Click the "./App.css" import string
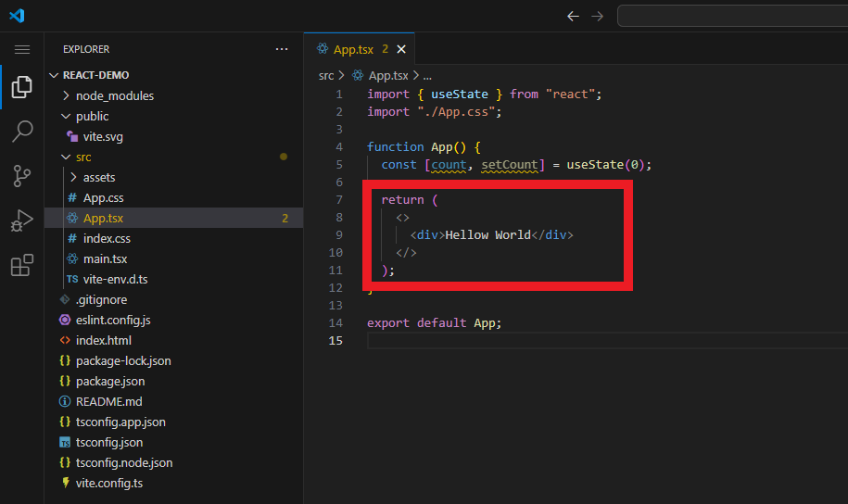The height and width of the screenshot is (504, 848). (455, 112)
